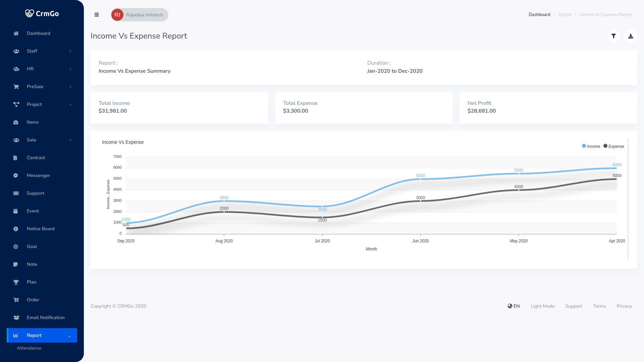Switch to Light Mode
The height and width of the screenshot is (362, 644).
point(542,306)
